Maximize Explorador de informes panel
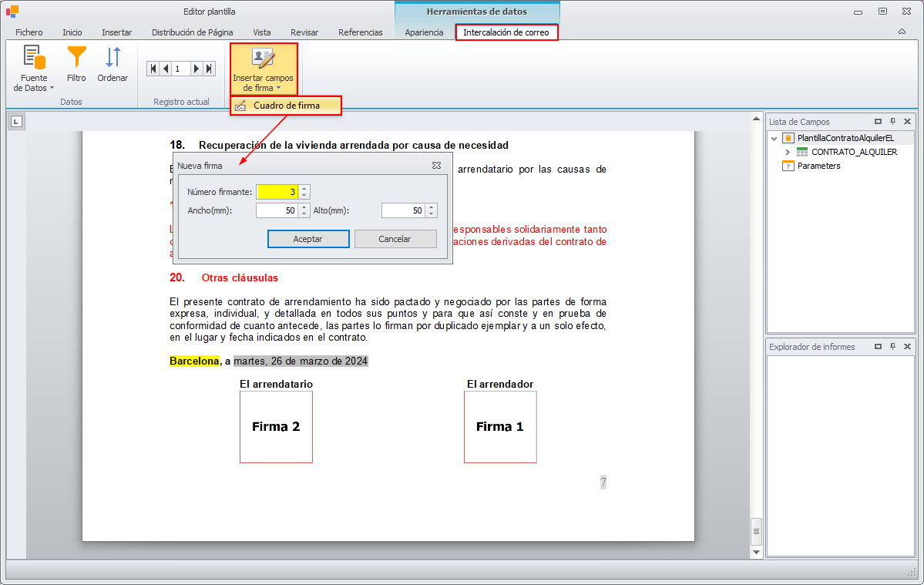This screenshot has height=585, width=924. tap(878, 346)
